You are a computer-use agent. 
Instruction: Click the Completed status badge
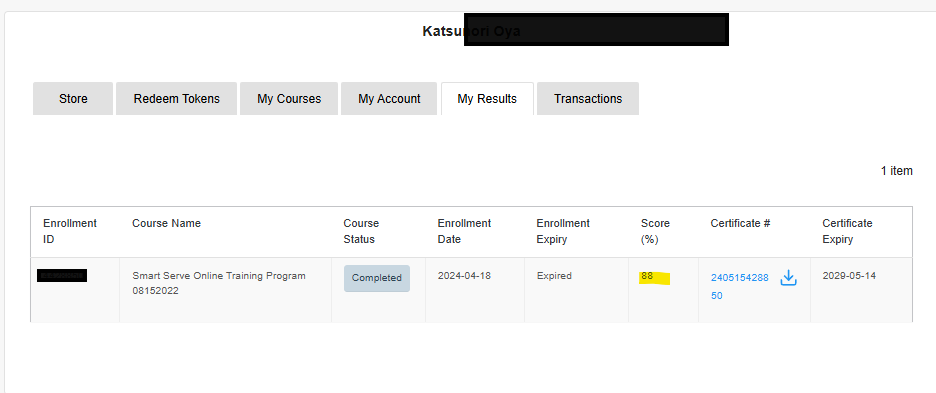(x=377, y=278)
